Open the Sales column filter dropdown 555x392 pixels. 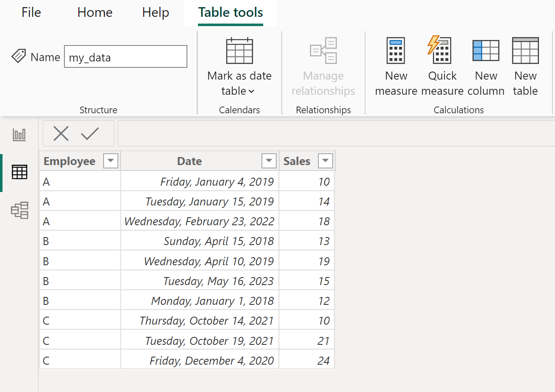point(326,161)
